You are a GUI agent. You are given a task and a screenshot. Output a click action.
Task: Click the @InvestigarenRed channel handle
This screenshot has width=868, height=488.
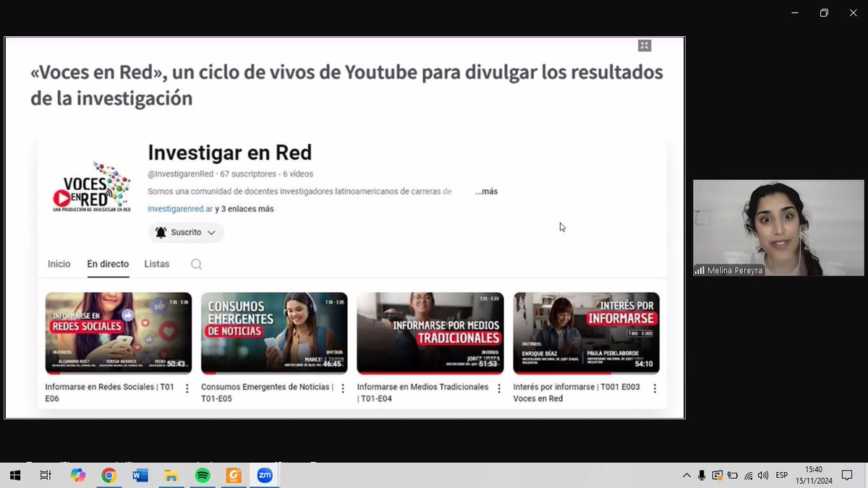pyautogui.click(x=180, y=174)
